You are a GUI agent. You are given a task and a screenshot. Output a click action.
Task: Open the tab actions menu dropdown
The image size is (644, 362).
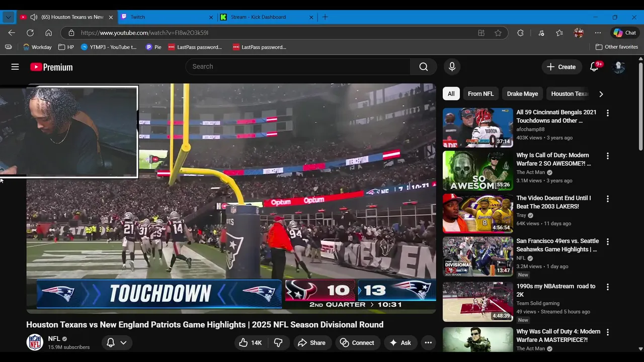[8, 17]
